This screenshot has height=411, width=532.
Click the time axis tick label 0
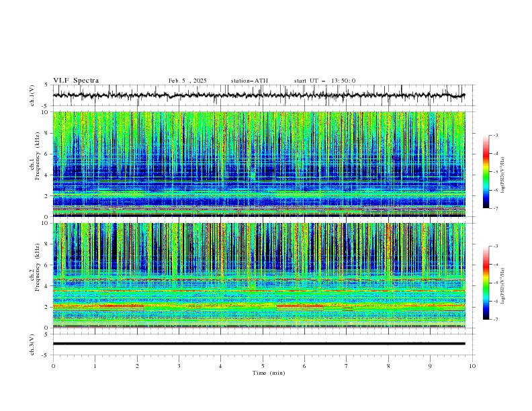53,366
